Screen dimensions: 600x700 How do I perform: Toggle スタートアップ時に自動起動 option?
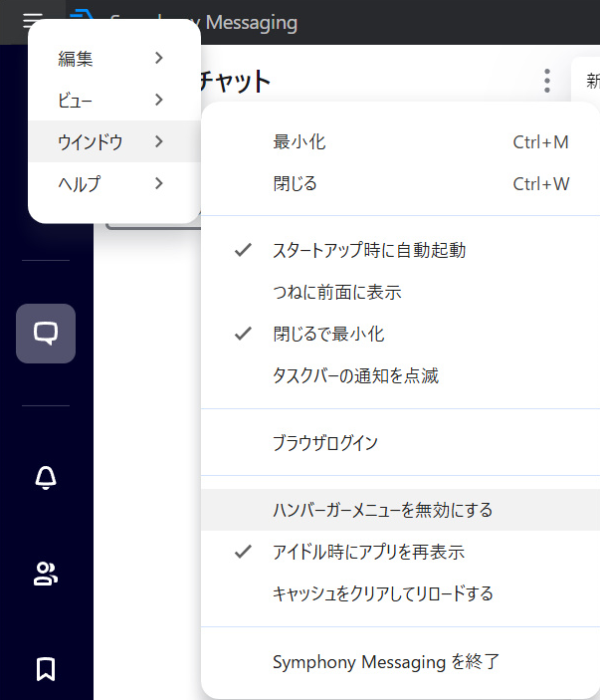pyautogui.click(x=400, y=250)
